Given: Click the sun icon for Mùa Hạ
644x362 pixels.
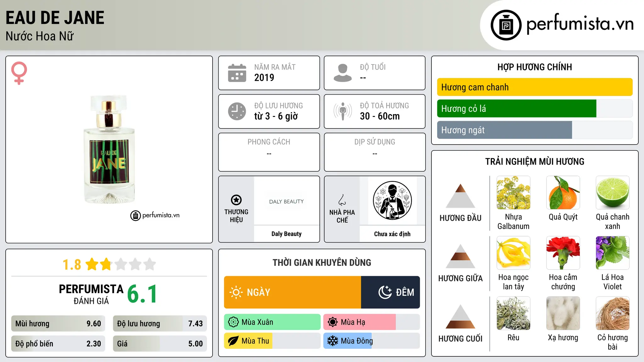Looking at the screenshot, I should 333,322.
